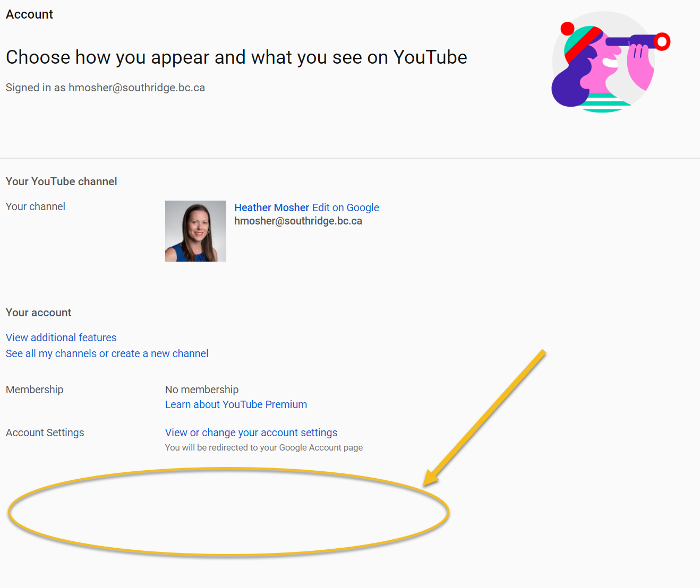Click the 'Membership' row label

point(35,390)
